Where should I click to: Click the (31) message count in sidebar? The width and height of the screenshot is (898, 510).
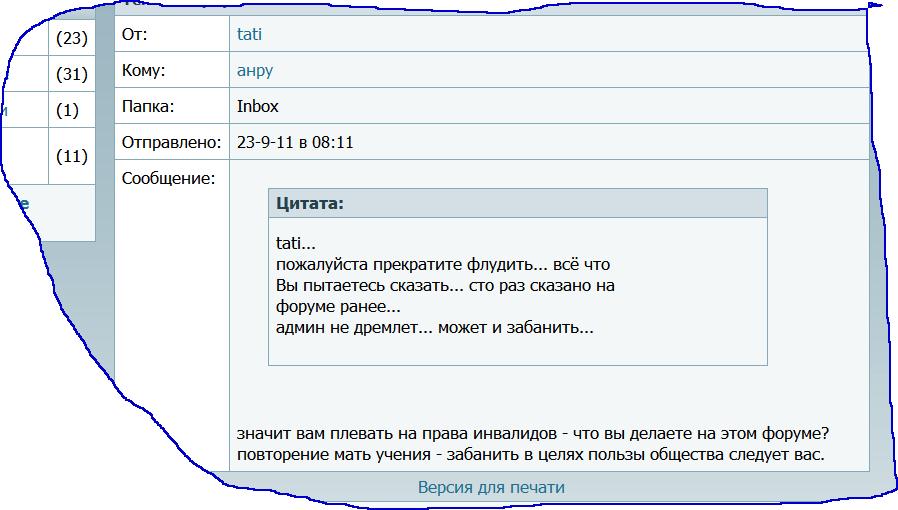click(x=72, y=74)
